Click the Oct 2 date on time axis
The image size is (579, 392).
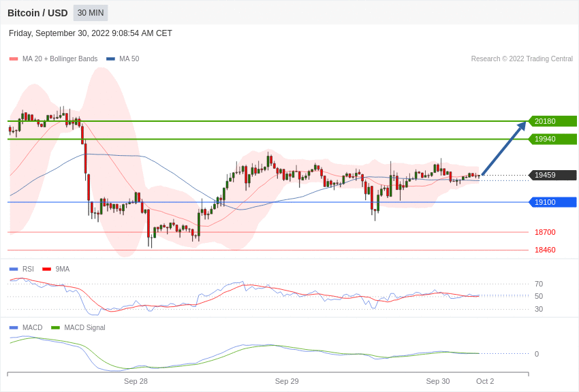pos(485,381)
